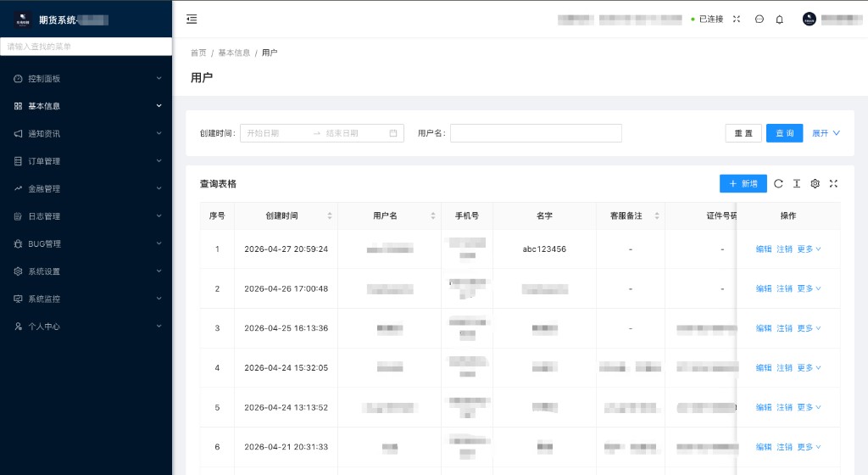Click the 名字 column header
The width and height of the screenshot is (868, 475).
pos(544,216)
